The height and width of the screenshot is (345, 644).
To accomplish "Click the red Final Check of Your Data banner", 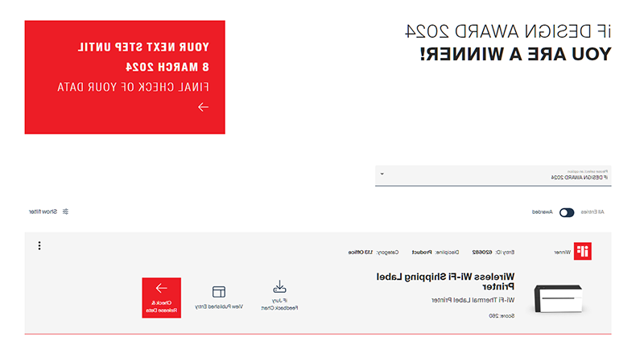I will click(x=125, y=77).
